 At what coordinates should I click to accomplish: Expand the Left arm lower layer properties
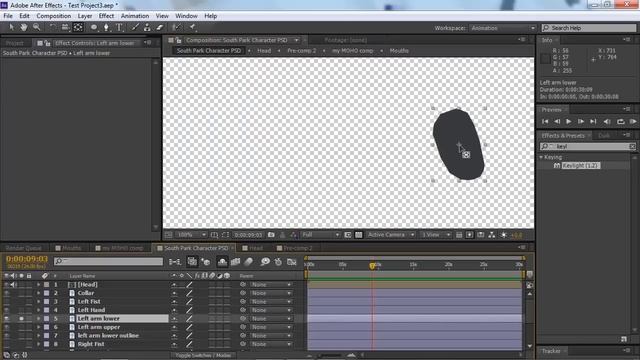point(39,318)
